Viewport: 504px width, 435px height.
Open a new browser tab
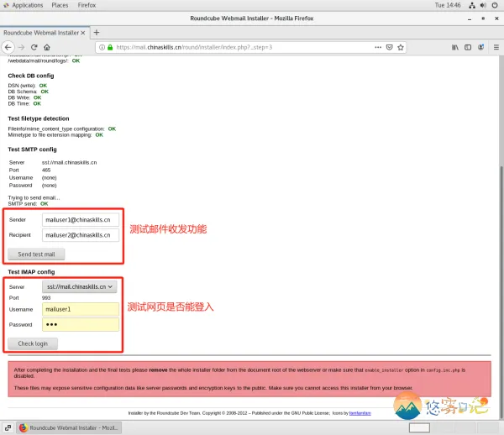[x=97, y=32]
